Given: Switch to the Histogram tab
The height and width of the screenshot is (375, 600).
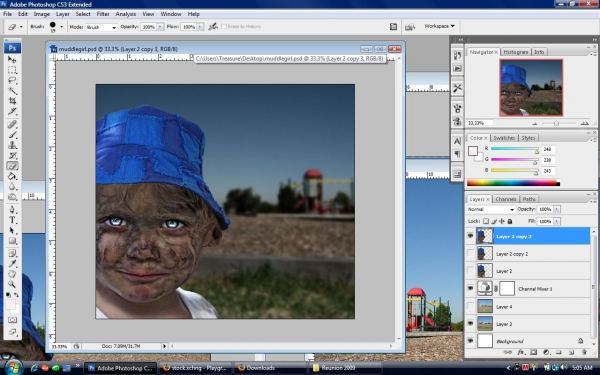Looking at the screenshot, I should coord(515,52).
